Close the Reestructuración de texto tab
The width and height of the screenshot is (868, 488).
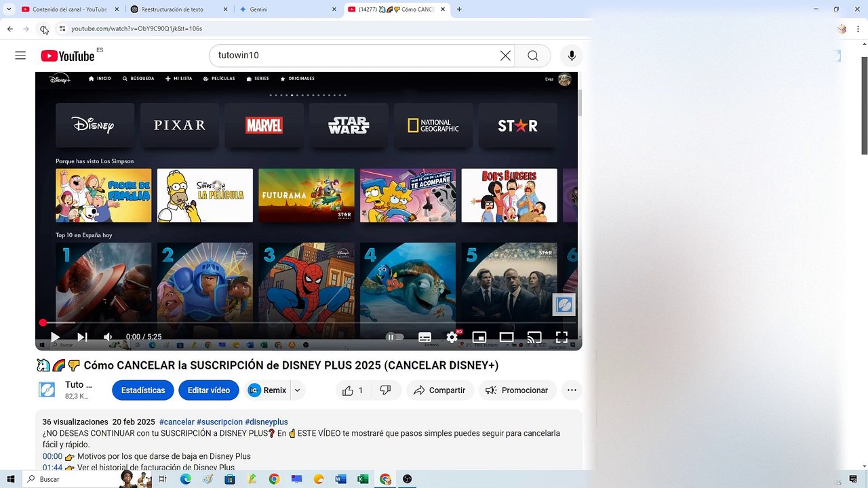[225, 9]
